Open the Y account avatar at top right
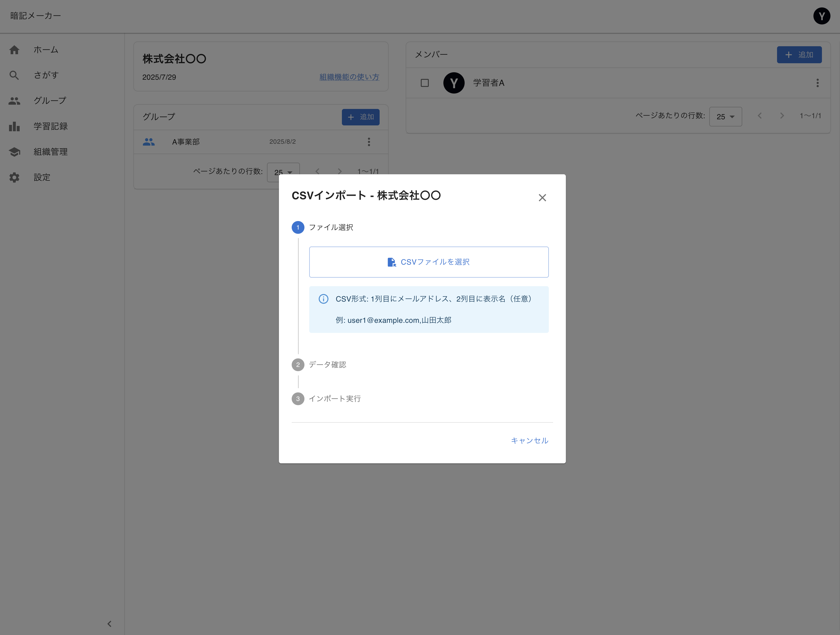 pyautogui.click(x=822, y=16)
